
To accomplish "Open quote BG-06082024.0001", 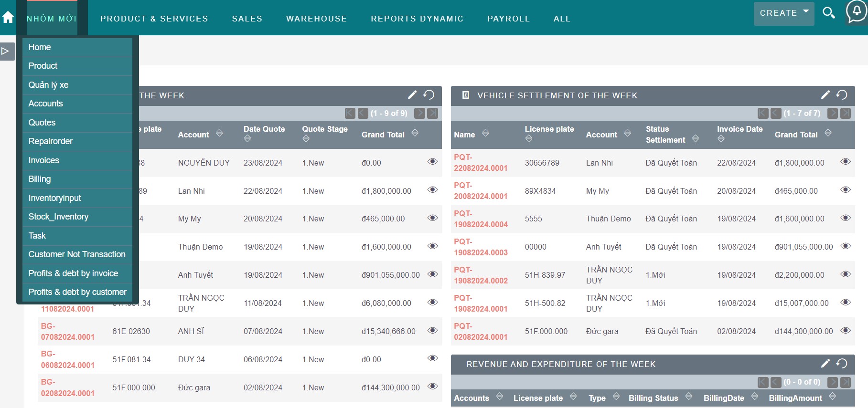I will pos(67,359).
